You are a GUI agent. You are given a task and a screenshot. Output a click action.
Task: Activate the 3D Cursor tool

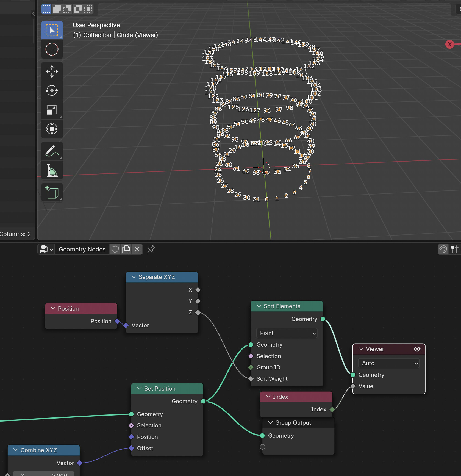point(52,49)
